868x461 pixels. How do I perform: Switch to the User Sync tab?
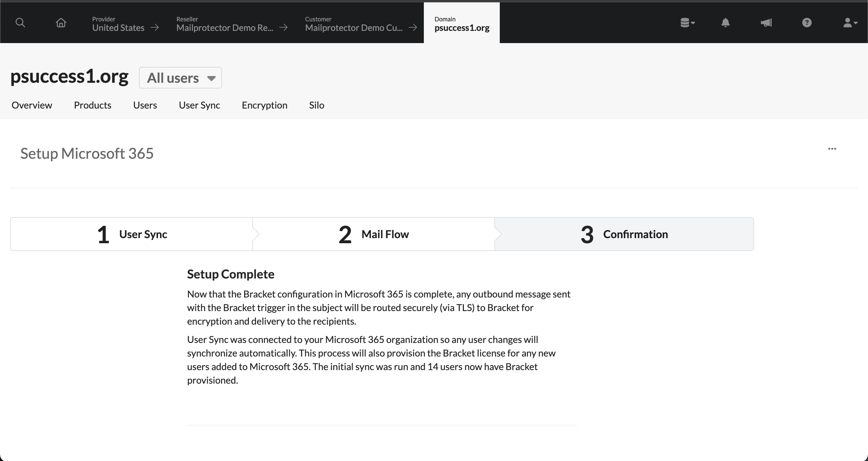pos(199,105)
